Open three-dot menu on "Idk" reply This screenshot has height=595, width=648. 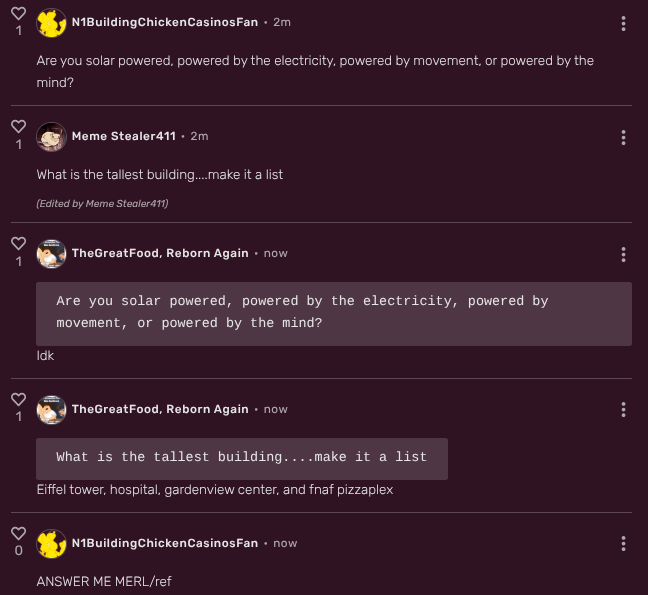[x=623, y=254]
